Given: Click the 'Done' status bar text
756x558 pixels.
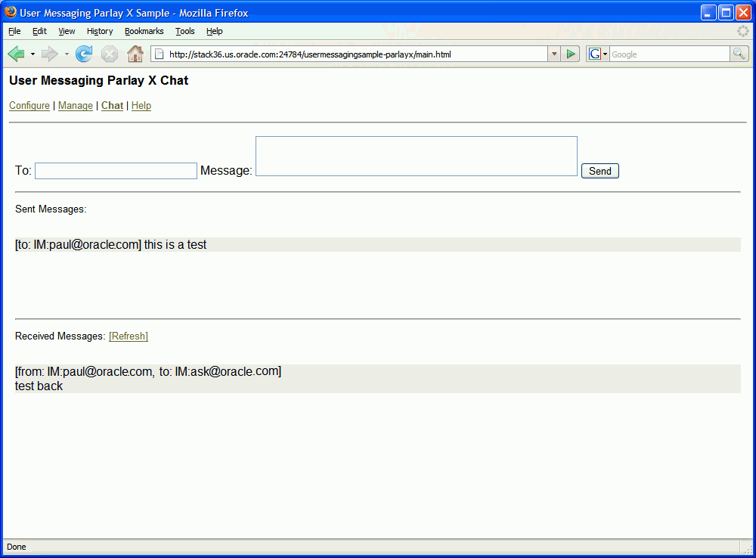Looking at the screenshot, I should (17, 547).
